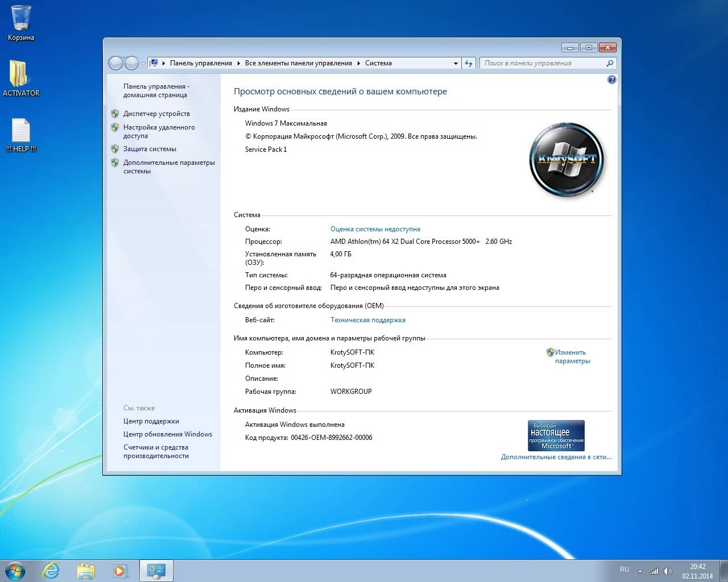Expand the arrow before Панель управления breadcrumb
The image size is (728, 582).
pyautogui.click(x=164, y=63)
